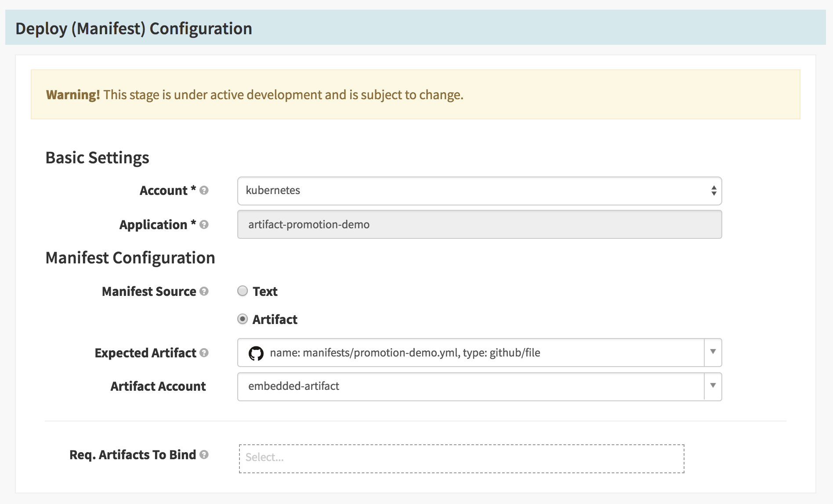Open the Account dropdown showing kubernetes
Screen dimensions: 833x504
point(479,191)
